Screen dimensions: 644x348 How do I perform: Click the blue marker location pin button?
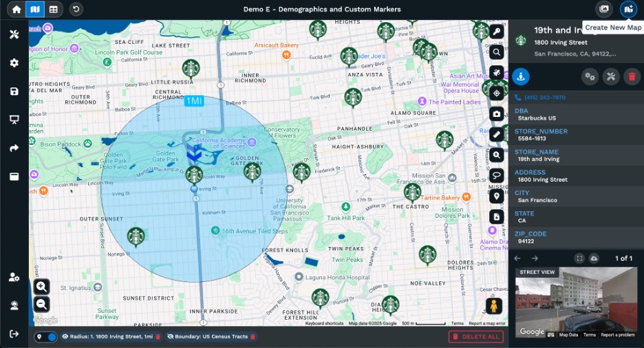coord(521,77)
